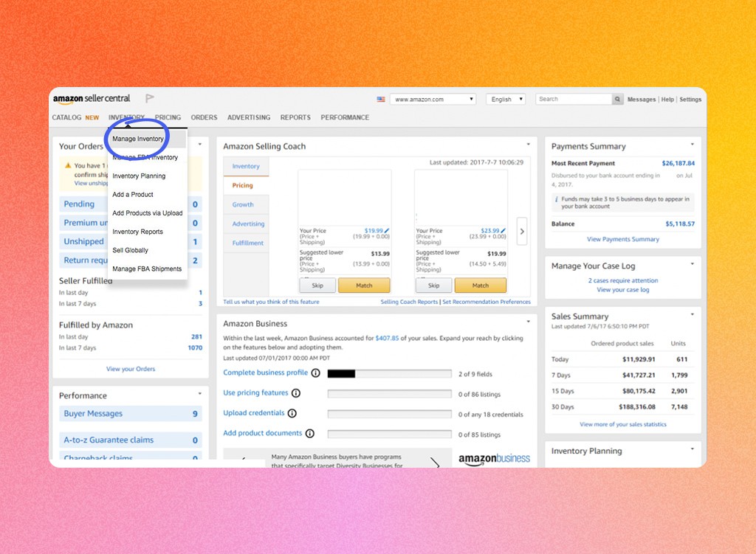Open the Pricing menu
The image size is (756, 554).
168,117
